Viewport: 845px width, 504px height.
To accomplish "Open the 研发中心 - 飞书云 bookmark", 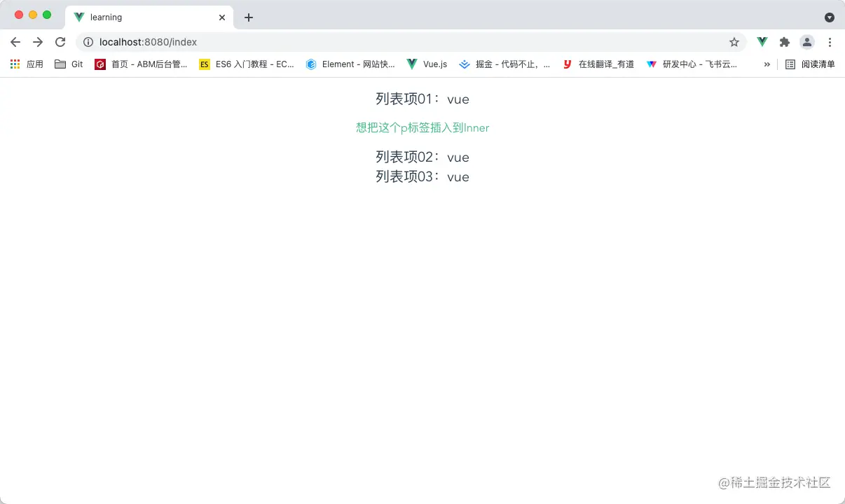I will [692, 64].
